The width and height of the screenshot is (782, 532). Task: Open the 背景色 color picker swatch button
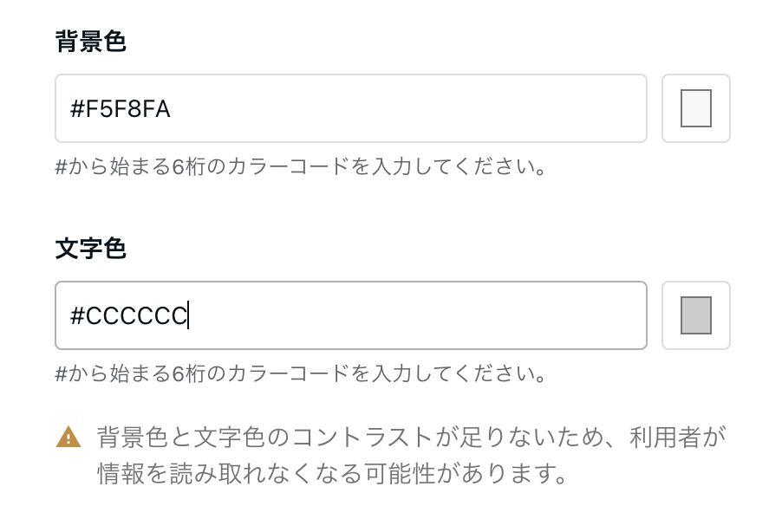[695, 108]
